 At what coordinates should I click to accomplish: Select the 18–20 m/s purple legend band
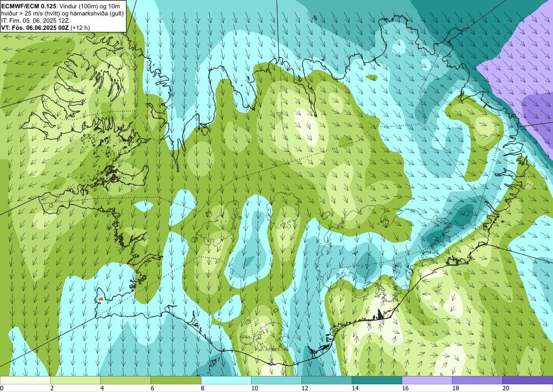point(478,380)
